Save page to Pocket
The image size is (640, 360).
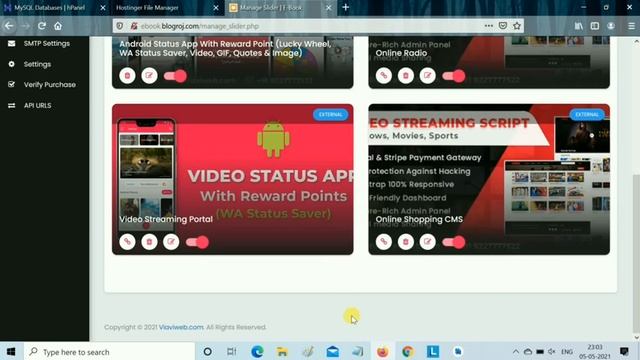pyautogui.click(x=503, y=26)
